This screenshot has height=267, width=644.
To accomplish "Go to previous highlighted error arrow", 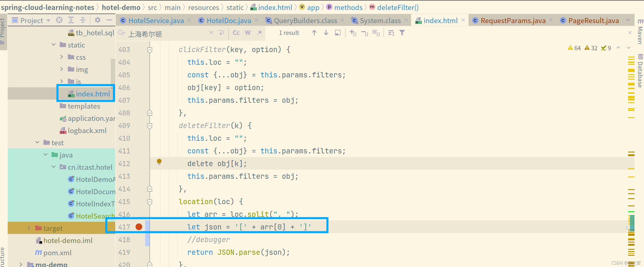I will pos(618,48).
